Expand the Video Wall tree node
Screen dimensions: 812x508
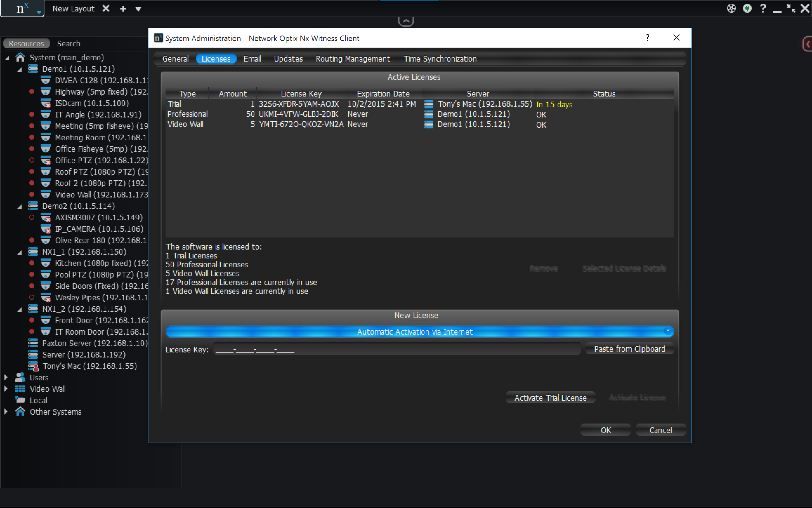pos(6,389)
